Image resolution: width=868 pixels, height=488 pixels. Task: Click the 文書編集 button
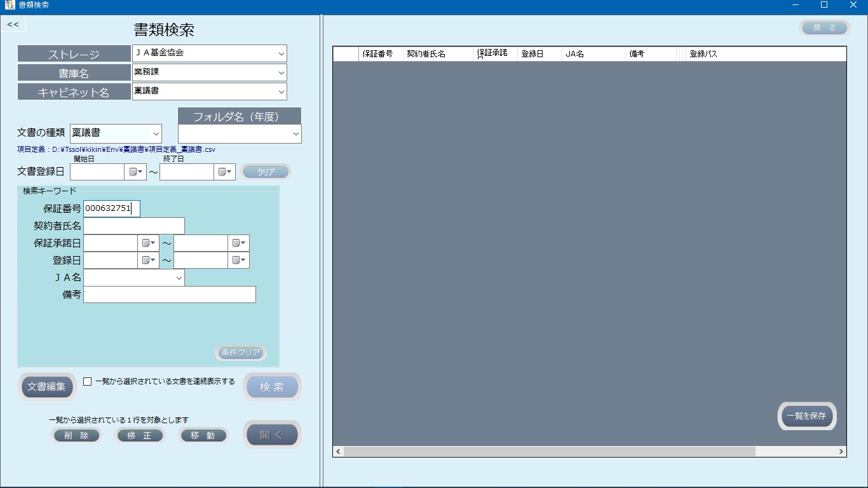(47, 386)
